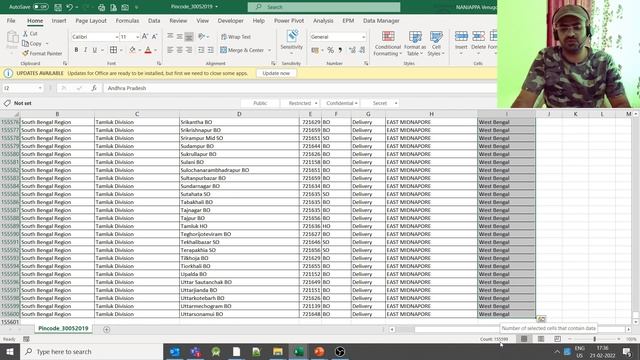Click the Insert cells icon
The width and height of the screenshot is (640, 360).
(x=461, y=37)
